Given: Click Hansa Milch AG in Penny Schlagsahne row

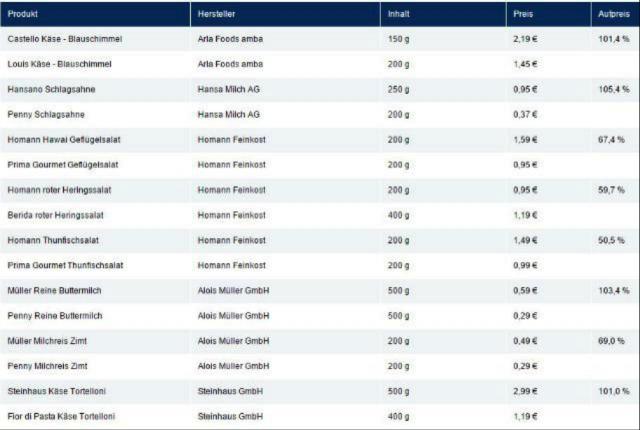Looking at the screenshot, I should pos(229,115).
